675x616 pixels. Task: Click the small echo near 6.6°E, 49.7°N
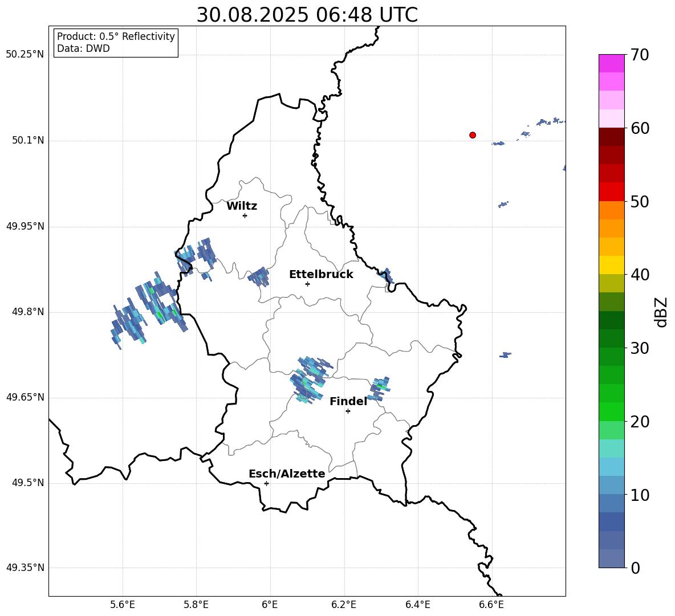coord(505,355)
